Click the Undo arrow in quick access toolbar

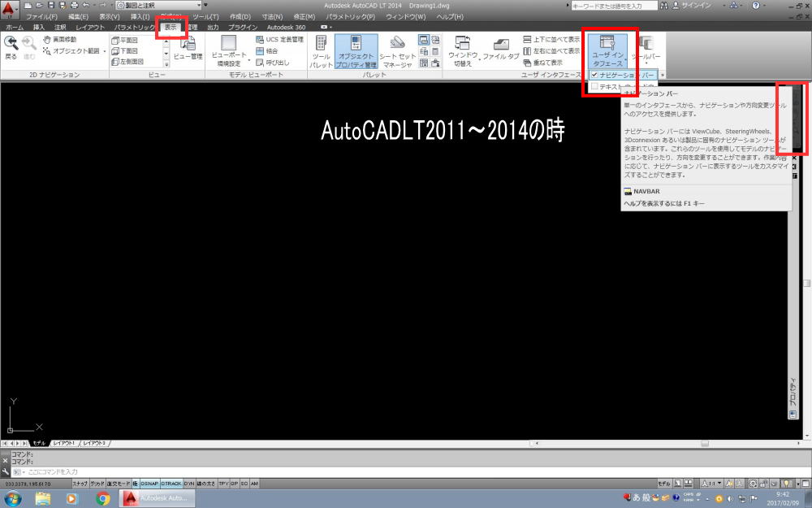[x=86, y=5]
